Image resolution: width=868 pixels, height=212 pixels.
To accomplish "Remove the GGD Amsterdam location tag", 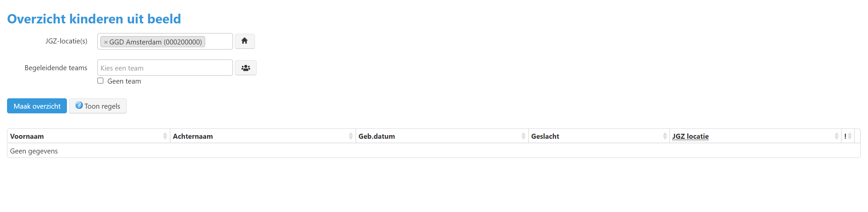I will (x=106, y=42).
